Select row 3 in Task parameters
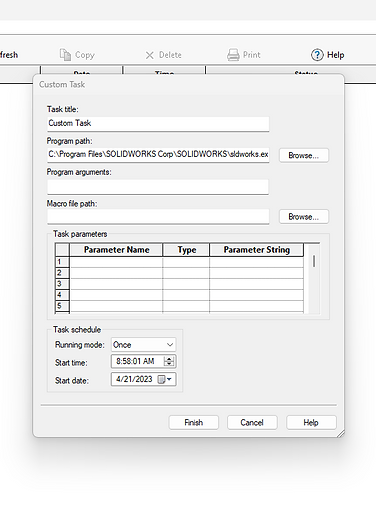Viewport: 376px width, 512px height. click(x=62, y=284)
